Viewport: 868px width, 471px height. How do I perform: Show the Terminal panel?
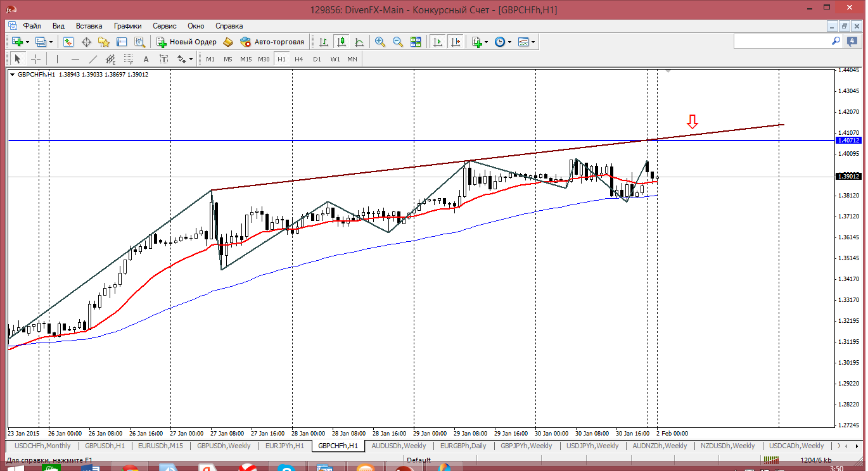click(x=122, y=42)
